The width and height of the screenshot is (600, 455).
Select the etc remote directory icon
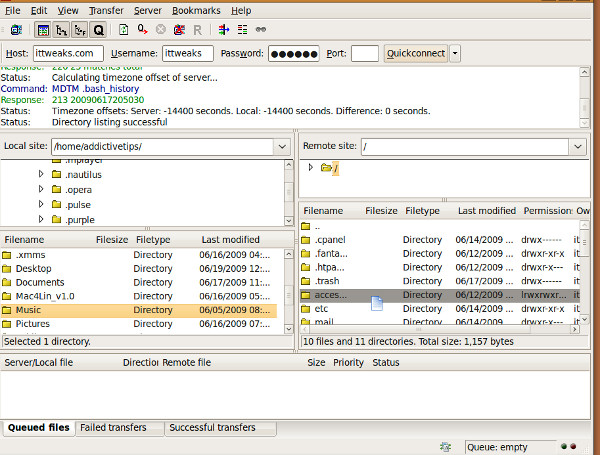tap(305, 309)
